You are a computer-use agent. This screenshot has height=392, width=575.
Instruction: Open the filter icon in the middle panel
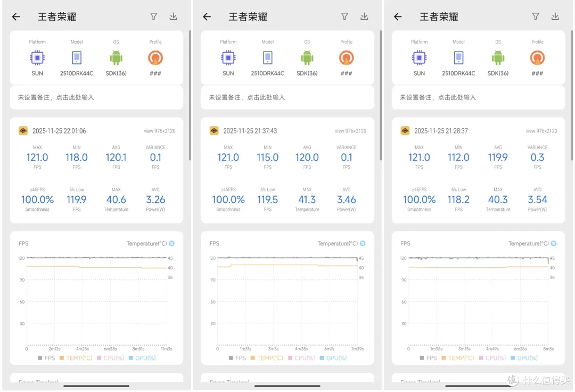click(x=344, y=17)
